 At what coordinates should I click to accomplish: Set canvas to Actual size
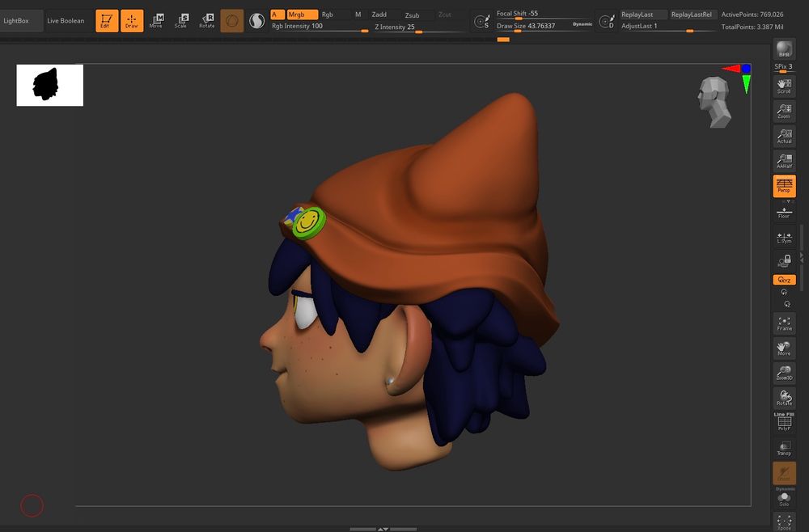[784, 136]
